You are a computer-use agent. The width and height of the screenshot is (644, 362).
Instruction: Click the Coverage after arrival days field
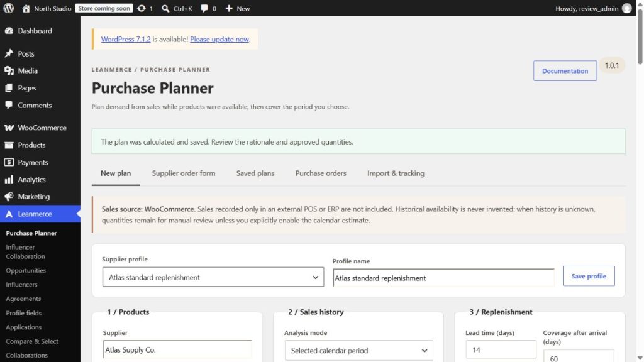tap(579, 356)
